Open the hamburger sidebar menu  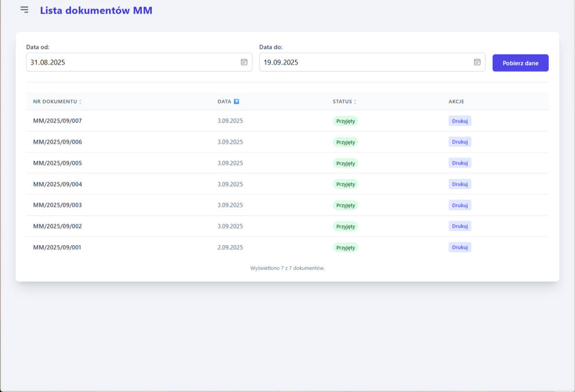pyautogui.click(x=24, y=10)
